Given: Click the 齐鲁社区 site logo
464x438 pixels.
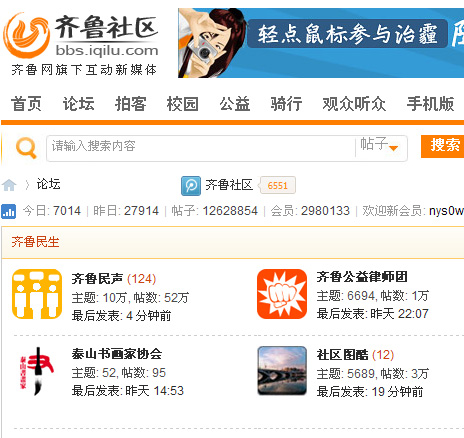Looking at the screenshot, I should click(x=81, y=43).
